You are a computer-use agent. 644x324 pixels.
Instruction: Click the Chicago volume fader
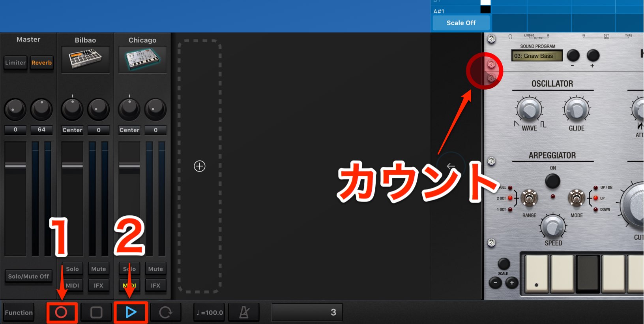click(x=129, y=165)
